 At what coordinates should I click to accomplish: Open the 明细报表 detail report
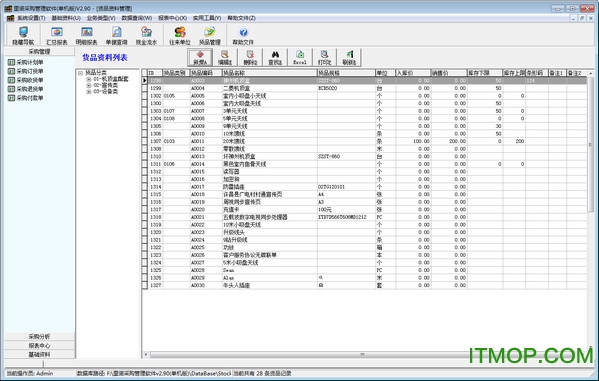click(86, 36)
